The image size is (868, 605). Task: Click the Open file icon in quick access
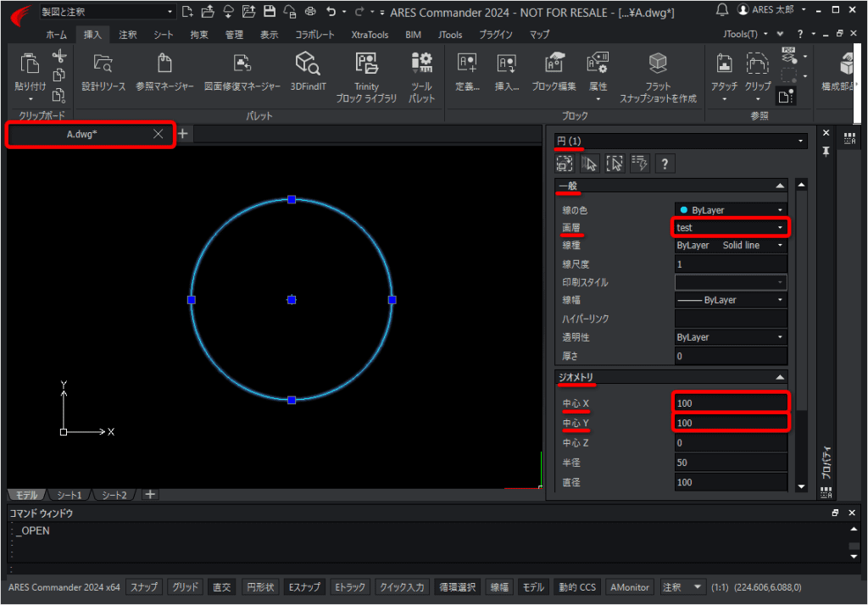click(x=208, y=11)
